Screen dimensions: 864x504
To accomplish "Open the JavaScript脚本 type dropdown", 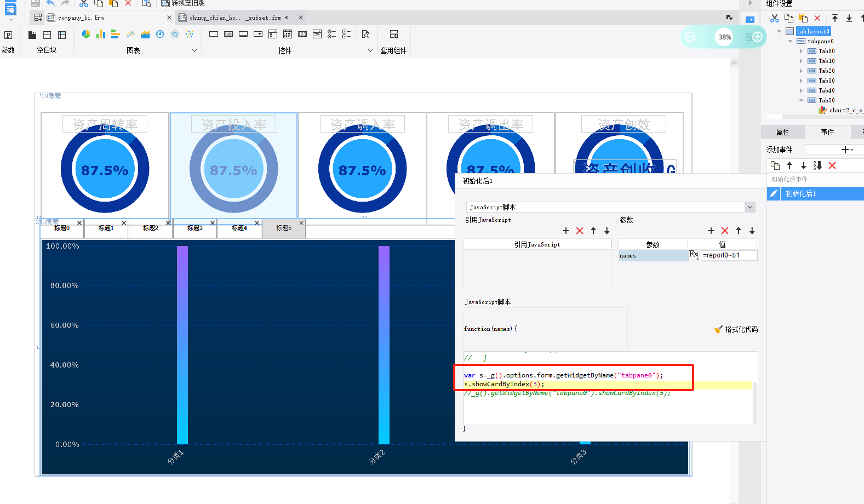I will [x=750, y=207].
